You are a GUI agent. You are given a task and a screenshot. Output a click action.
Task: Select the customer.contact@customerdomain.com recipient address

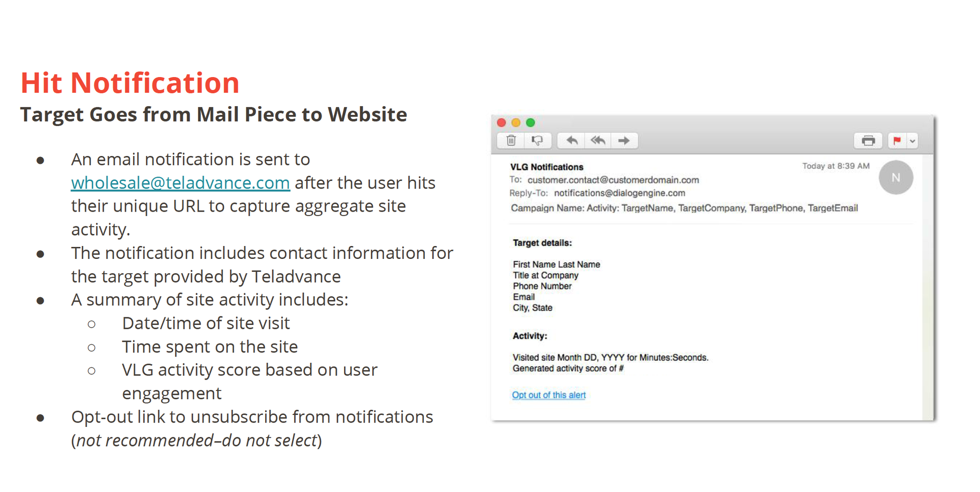point(613,180)
